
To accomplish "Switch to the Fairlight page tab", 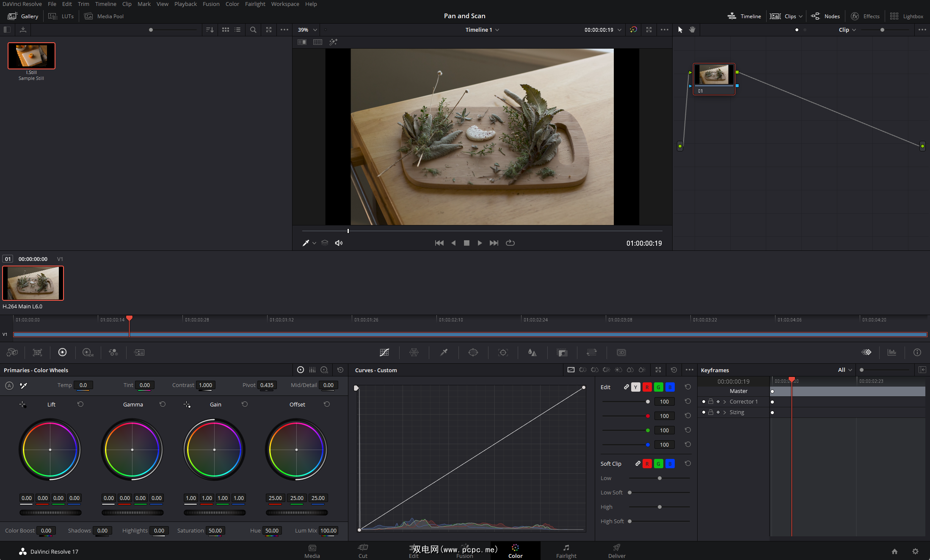I will click(x=566, y=551).
